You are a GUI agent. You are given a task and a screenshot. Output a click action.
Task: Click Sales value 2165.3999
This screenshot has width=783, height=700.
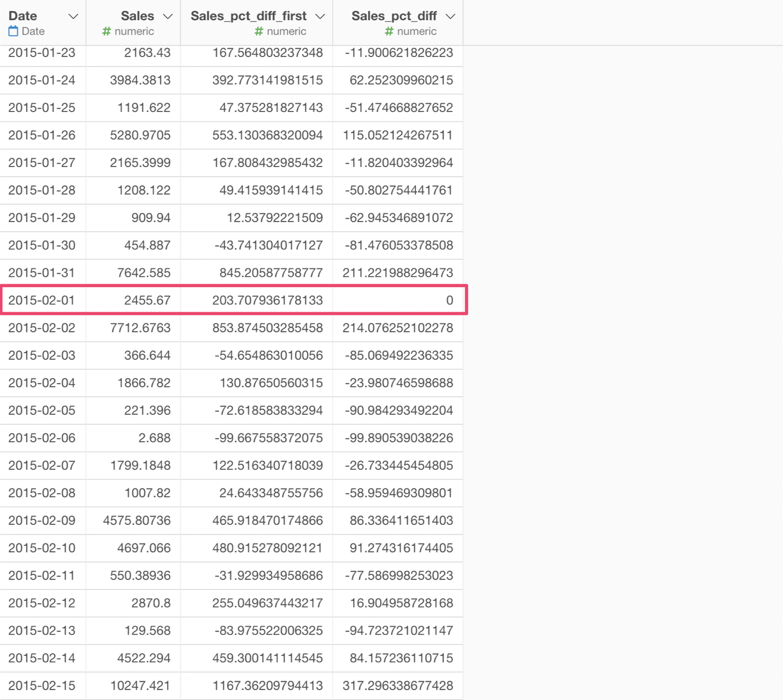coord(140,163)
